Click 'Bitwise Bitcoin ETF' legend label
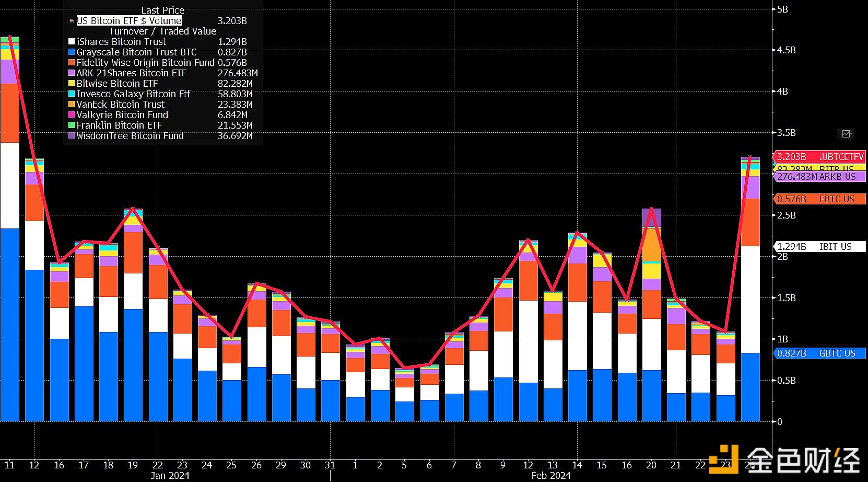 [118, 83]
